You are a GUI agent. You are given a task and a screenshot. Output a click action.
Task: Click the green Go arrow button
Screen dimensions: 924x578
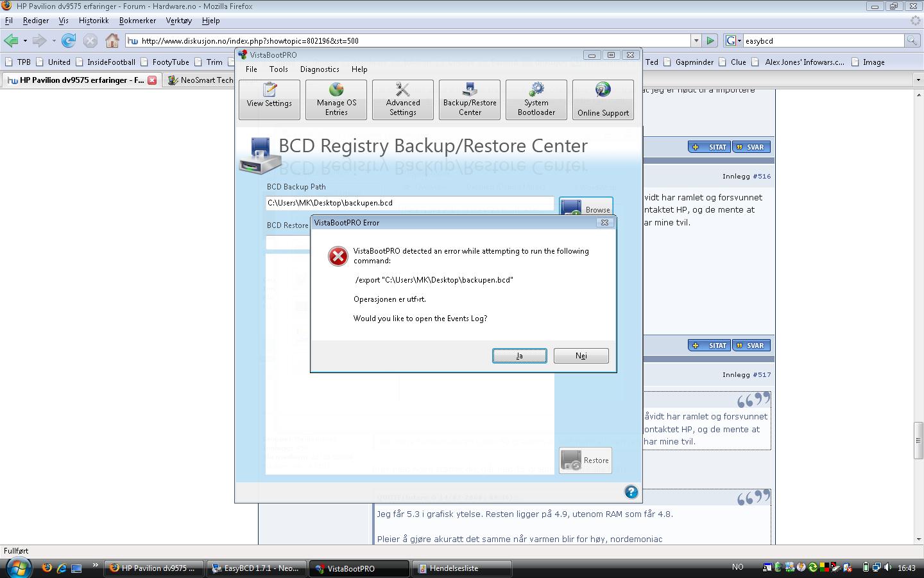[710, 40]
